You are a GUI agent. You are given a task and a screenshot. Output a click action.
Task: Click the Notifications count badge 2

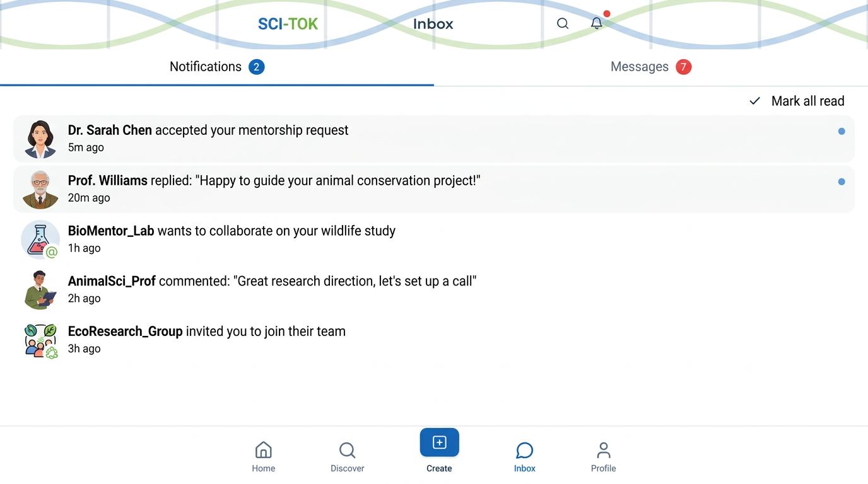tap(256, 67)
